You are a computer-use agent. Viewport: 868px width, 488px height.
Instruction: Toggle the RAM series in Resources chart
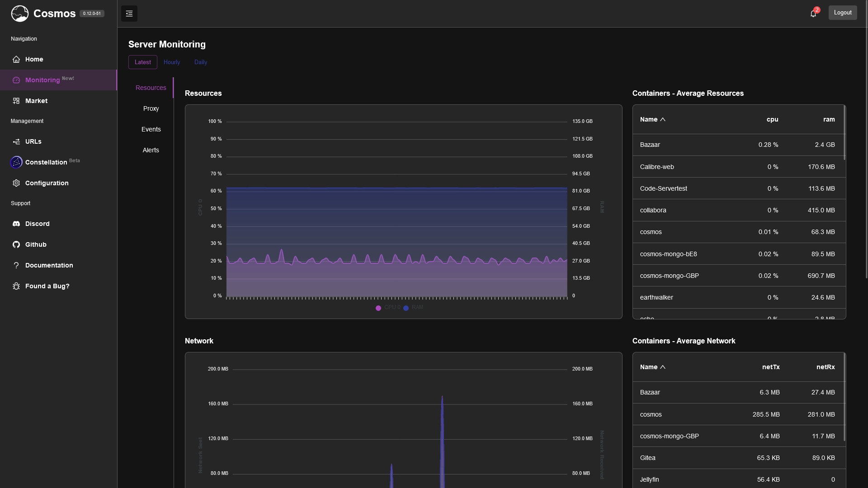[414, 308]
